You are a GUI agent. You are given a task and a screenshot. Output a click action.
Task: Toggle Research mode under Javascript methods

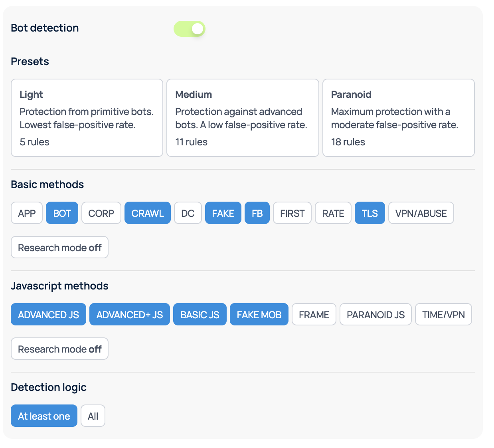pyautogui.click(x=59, y=349)
